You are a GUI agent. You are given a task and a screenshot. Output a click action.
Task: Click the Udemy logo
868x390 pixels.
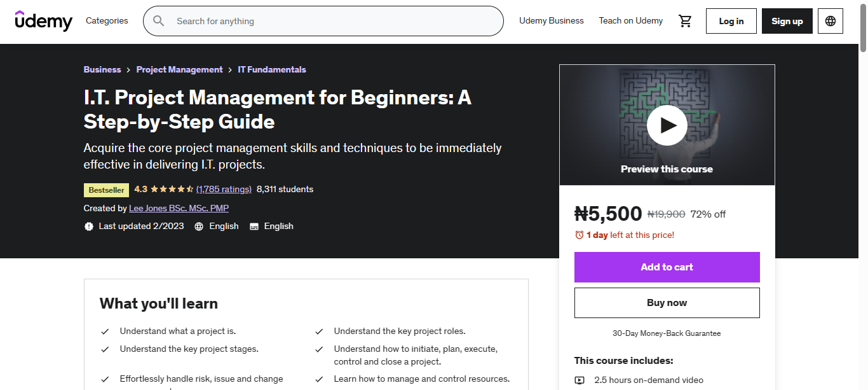coord(44,21)
